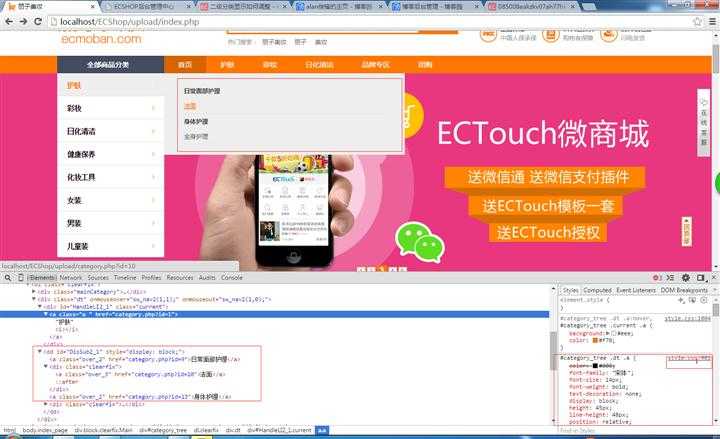Expand the 儿童装 category arrow
The width and height of the screenshot is (720, 439).
[x=153, y=246]
